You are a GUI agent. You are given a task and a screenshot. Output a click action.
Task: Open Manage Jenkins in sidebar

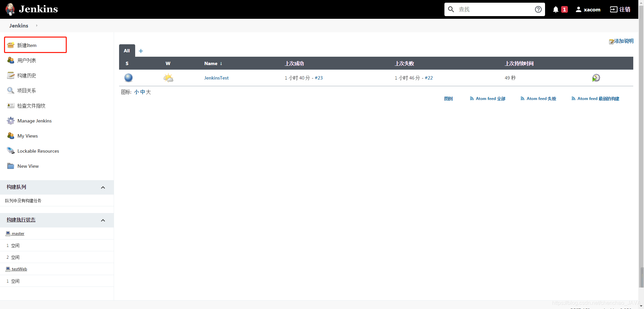click(35, 121)
